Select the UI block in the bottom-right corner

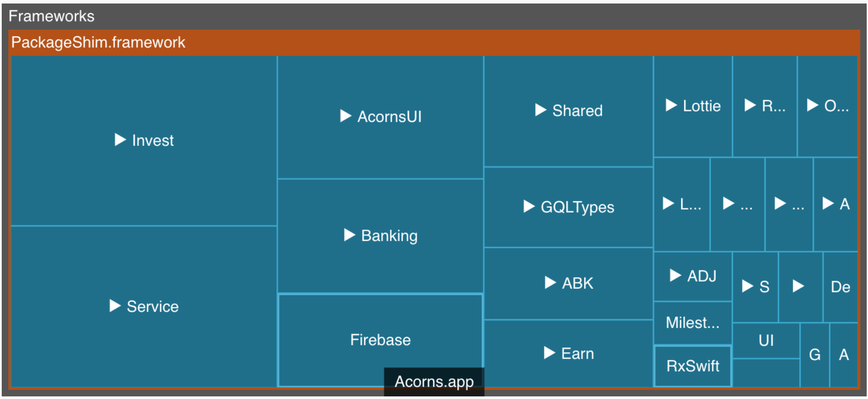767,341
